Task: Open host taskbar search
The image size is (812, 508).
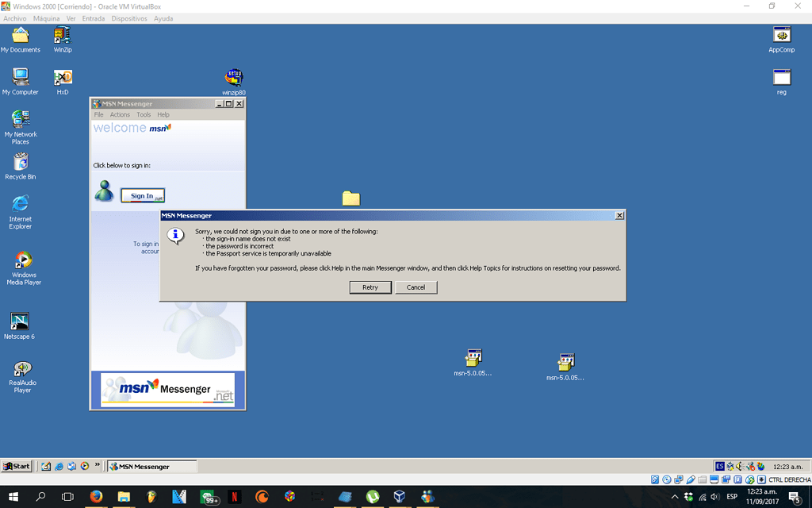Action: click(40, 497)
